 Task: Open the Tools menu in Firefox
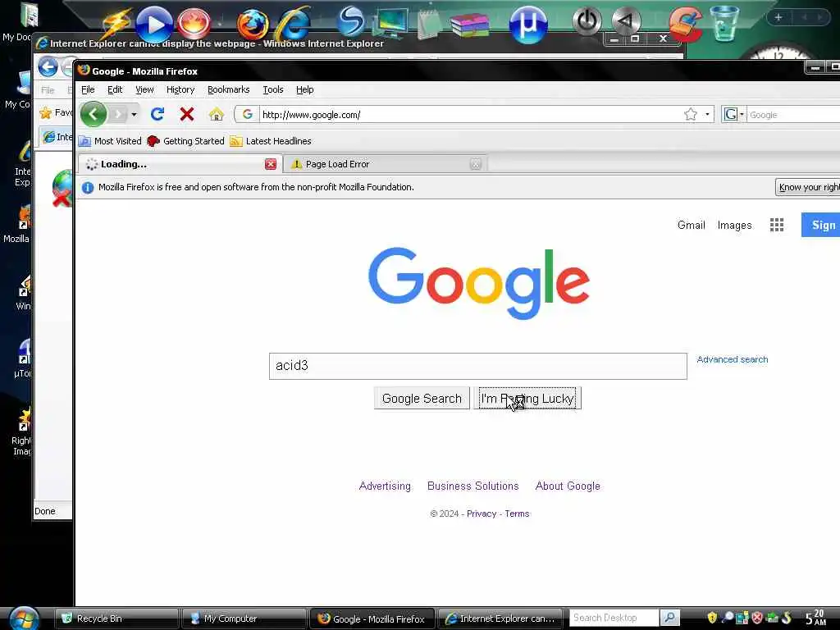click(272, 89)
